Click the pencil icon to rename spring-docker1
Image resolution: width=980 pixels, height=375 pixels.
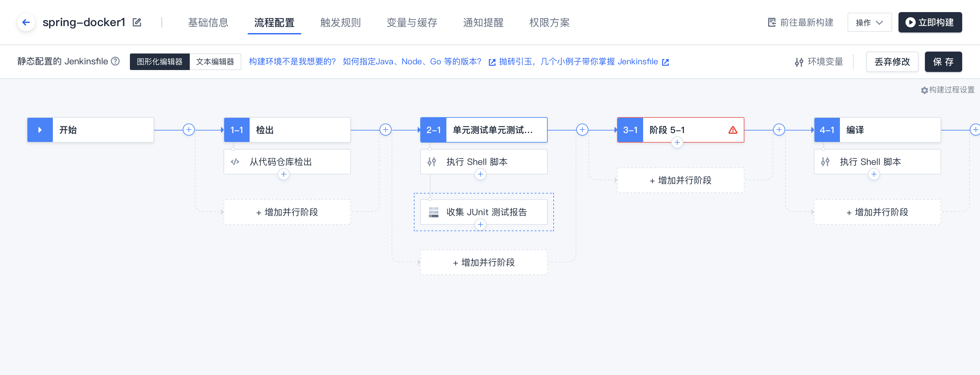(137, 22)
